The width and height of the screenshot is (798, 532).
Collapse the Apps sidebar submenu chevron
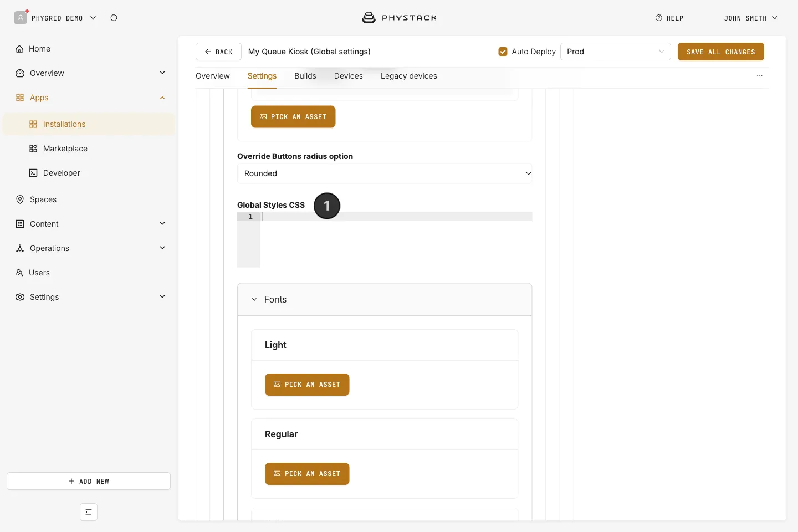point(162,98)
